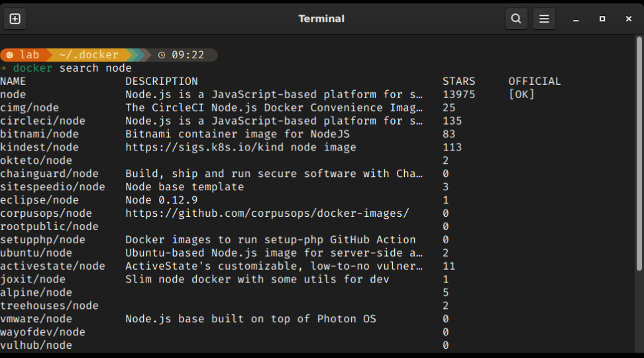Screen dimensions: 644x358
Task: Click the Node 0.12.9 description
Action: 162,200
